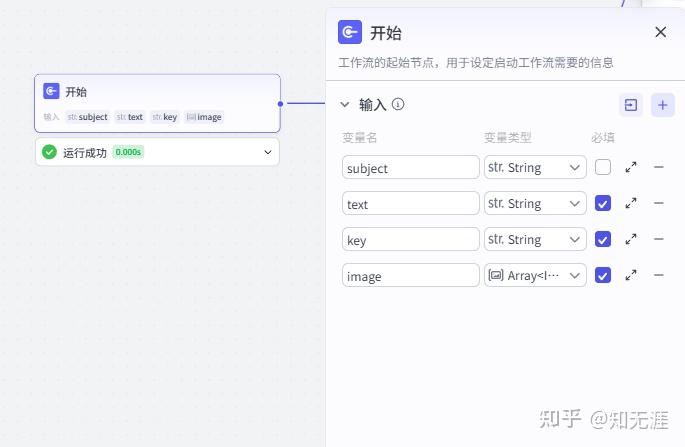Image resolution: width=685 pixels, height=447 pixels.
Task: Check the required box for subject
Action: pyautogui.click(x=603, y=167)
